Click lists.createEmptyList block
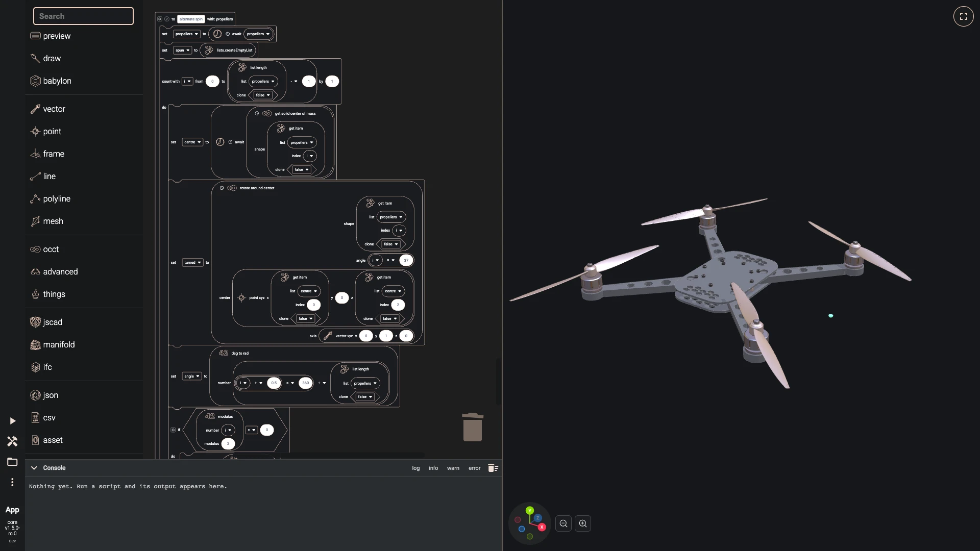This screenshot has height=551, width=980. [x=228, y=50]
